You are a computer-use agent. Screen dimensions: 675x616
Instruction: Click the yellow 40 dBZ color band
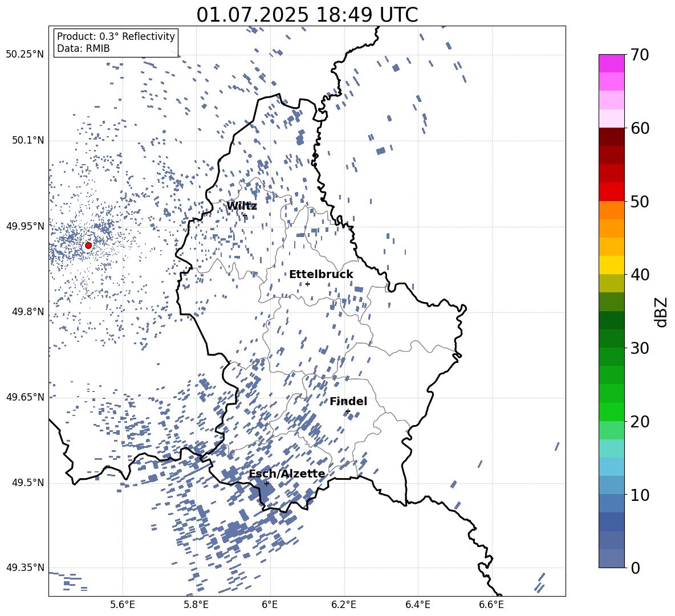(611, 265)
